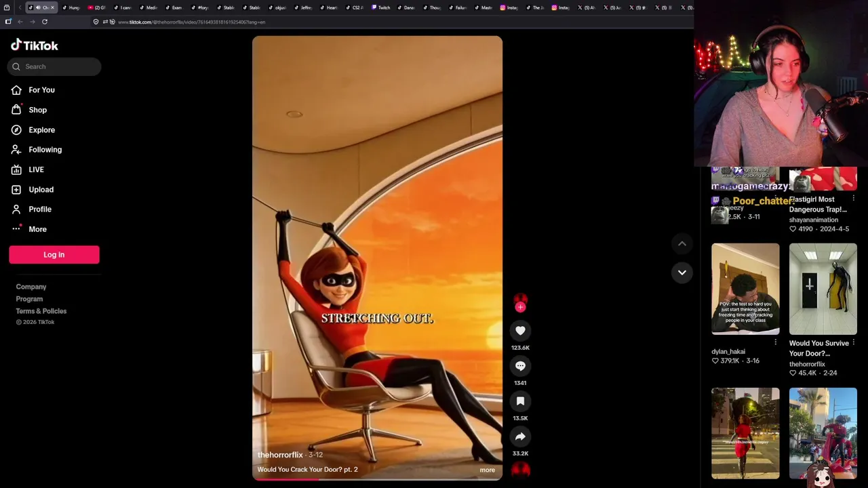The height and width of the screenshot is (488, 868).
Task: Expand the Terms & Policies section
Action: [x=41, y=311]
